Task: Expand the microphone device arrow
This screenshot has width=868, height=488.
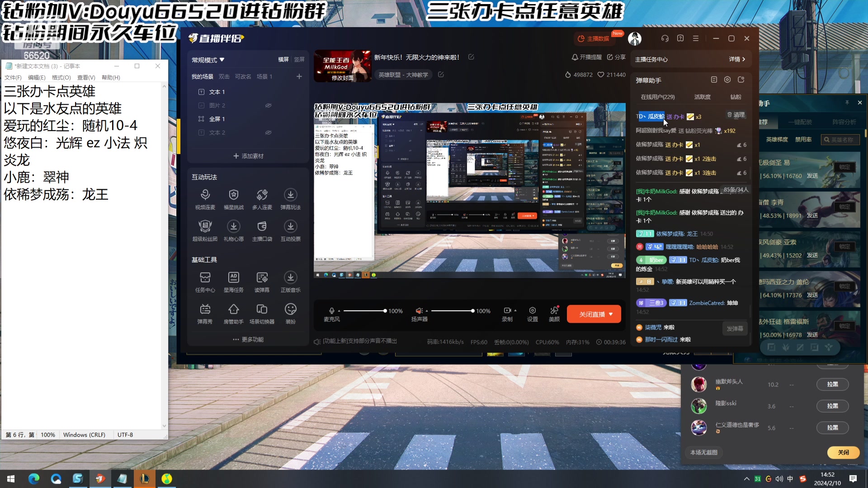Action: 339,311
